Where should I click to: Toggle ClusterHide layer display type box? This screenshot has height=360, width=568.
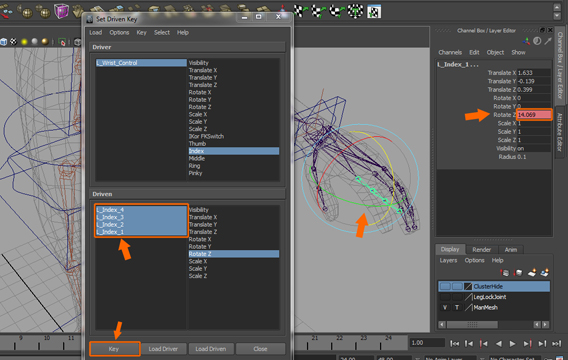[457, 286]
